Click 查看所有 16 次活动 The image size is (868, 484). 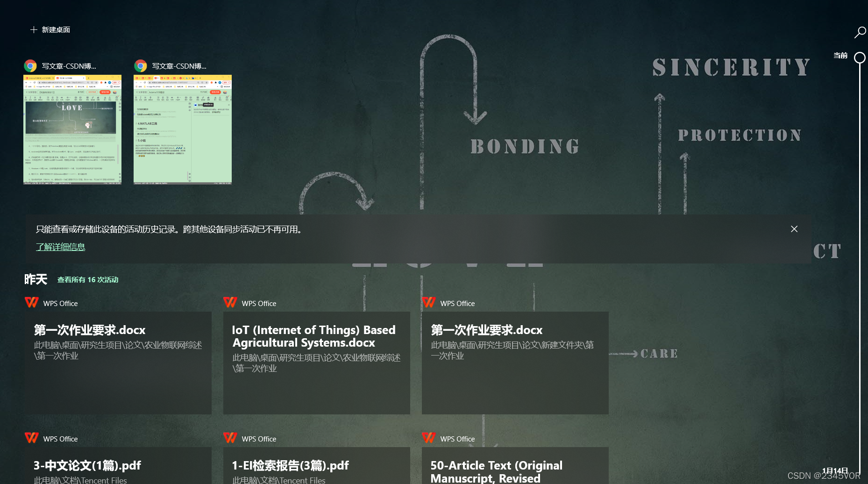[87, 279]
